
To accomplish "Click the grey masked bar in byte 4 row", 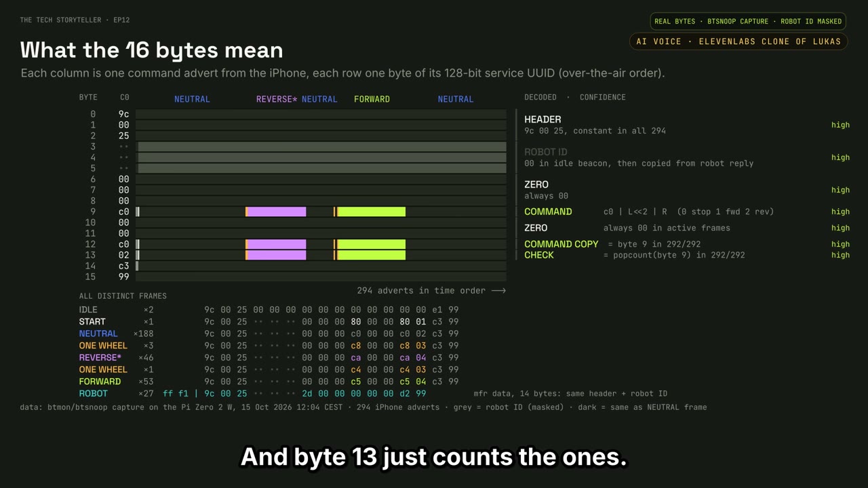I will tap(322, 158).
